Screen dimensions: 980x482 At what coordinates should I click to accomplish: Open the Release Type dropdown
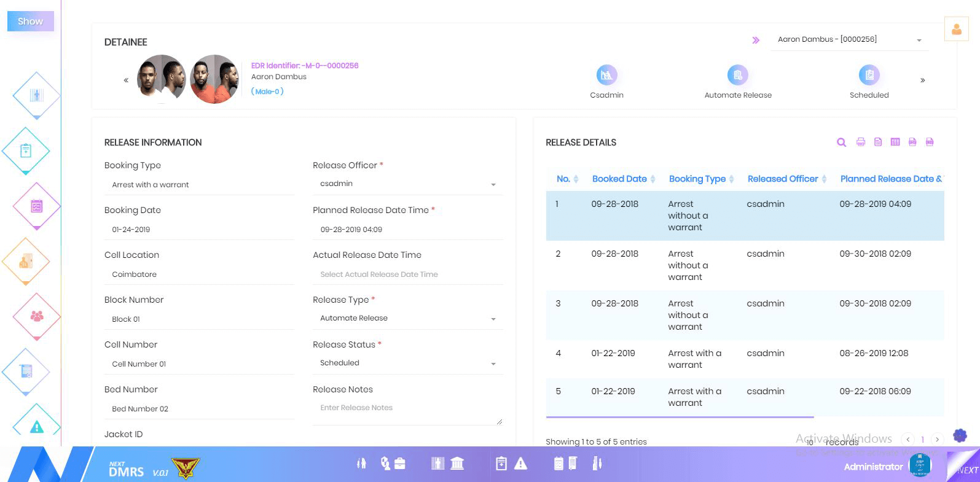(x=407, y=318)
